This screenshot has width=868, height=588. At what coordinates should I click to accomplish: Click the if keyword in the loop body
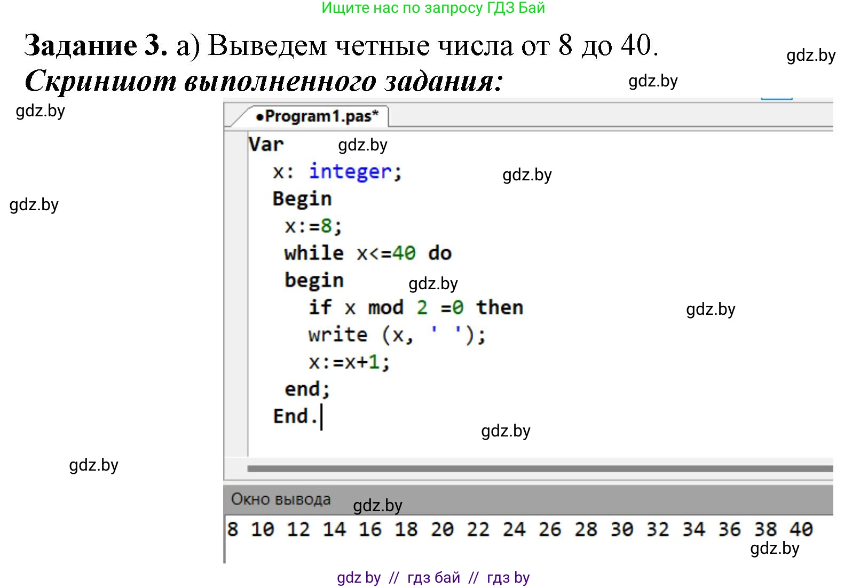click(x=320, y=307)
